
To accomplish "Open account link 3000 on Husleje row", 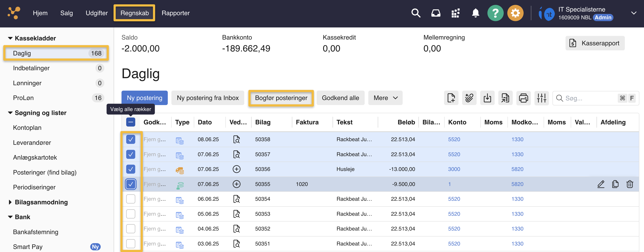I will (454, 169).
